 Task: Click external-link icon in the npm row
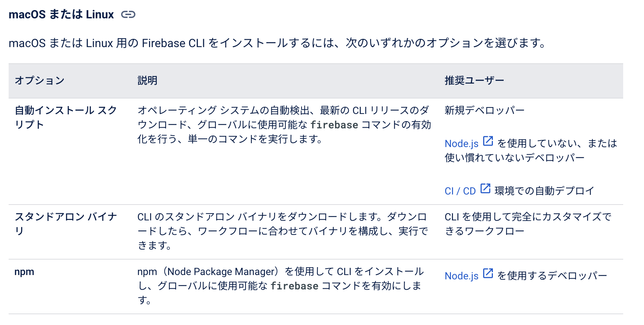tap(488, 273)
